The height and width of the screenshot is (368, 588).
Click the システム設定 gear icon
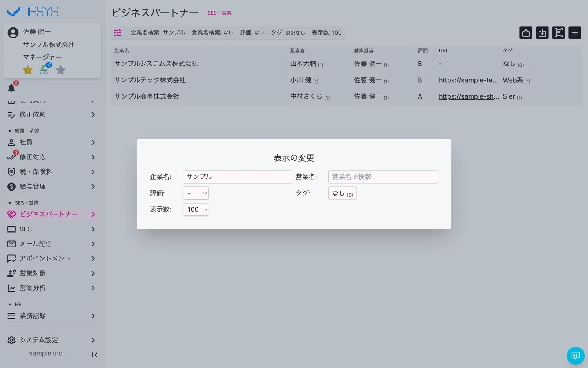[11, 340]
